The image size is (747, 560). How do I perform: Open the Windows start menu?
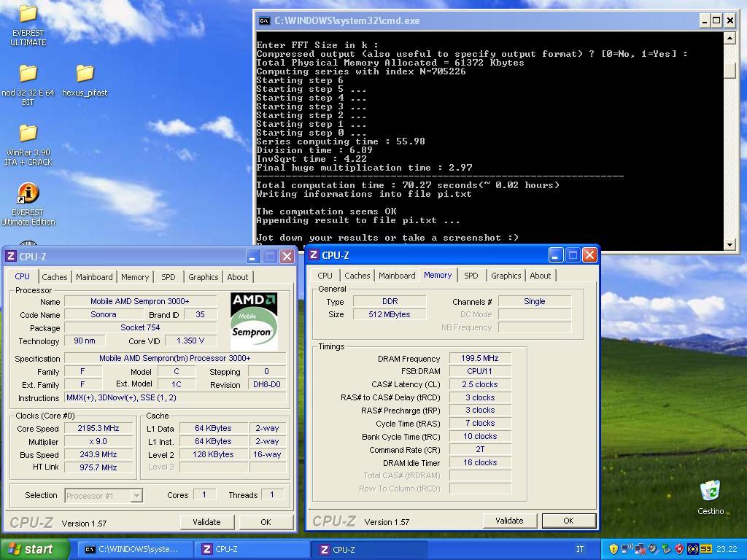[x=34, y=549]
